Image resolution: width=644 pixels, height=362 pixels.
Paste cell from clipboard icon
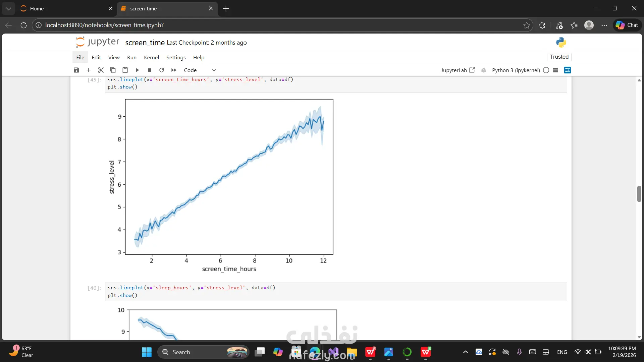[125, 70]
